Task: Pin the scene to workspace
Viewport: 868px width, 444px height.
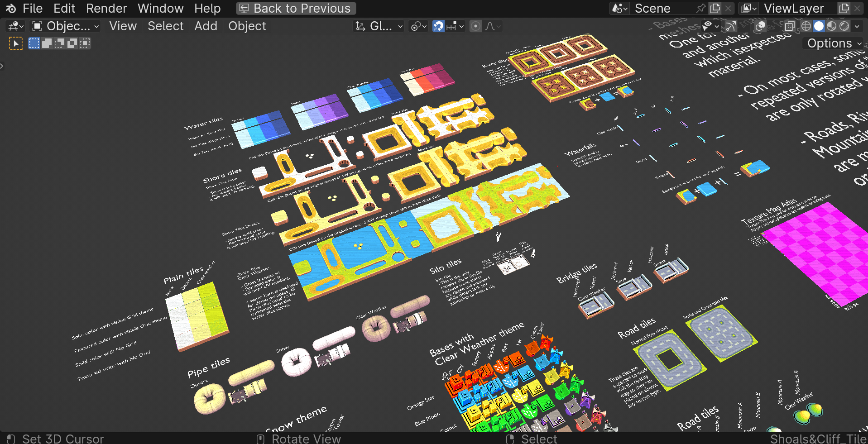Action: point(701,9)
